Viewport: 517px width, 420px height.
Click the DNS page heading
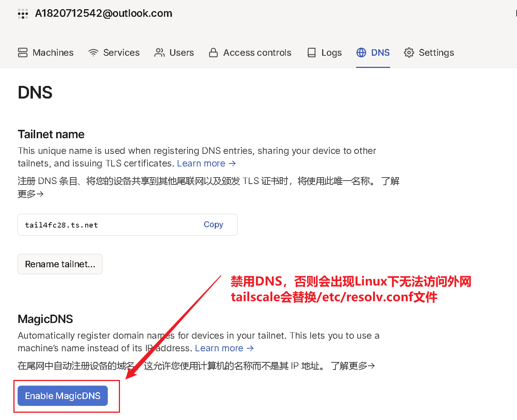pyautogui.click(x=35, y=92)
